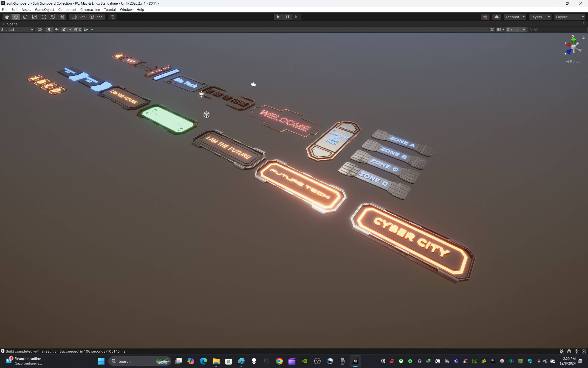Screen dimensions: 588x368
Task: Toggle scene lighting bulb
Action: pyautogui.click(x=49, y=29)
